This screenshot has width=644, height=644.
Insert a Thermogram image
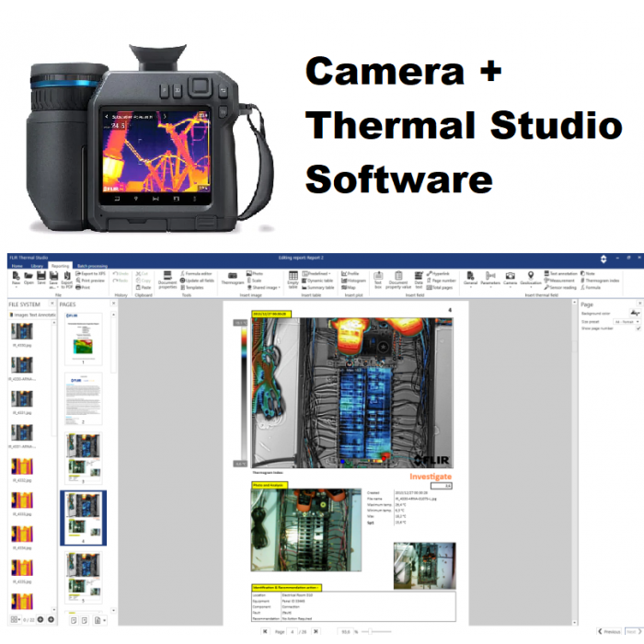(233, 279)
